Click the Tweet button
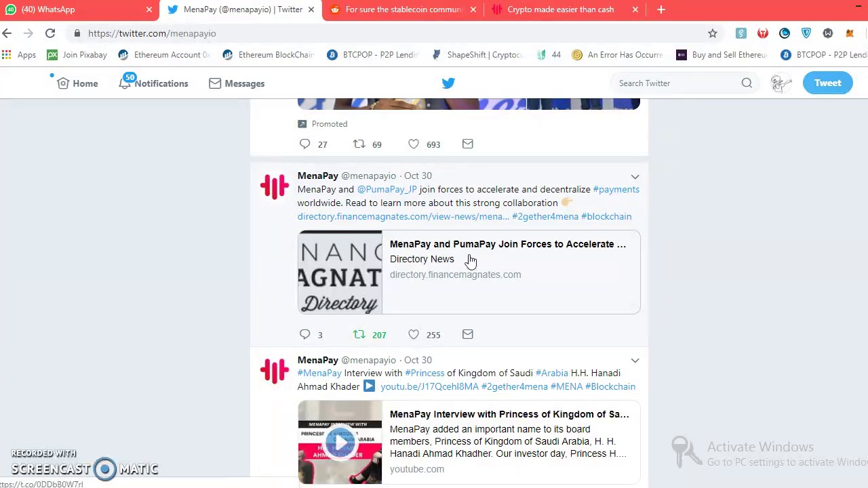868x488 pixels. (827, 83)
